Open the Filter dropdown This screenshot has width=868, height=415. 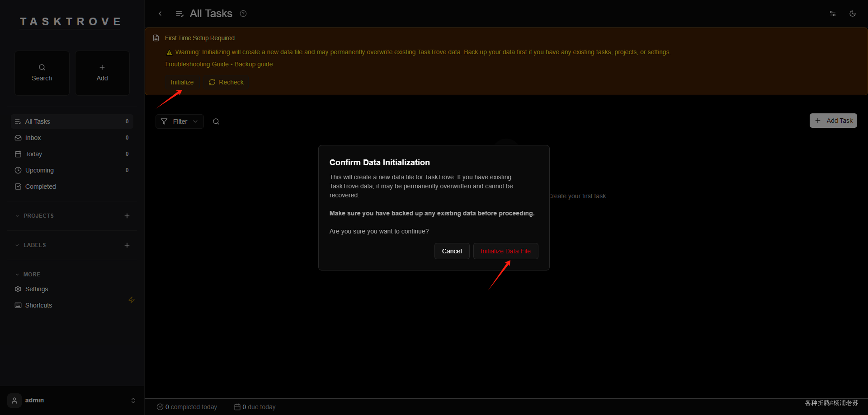[179, 121]
